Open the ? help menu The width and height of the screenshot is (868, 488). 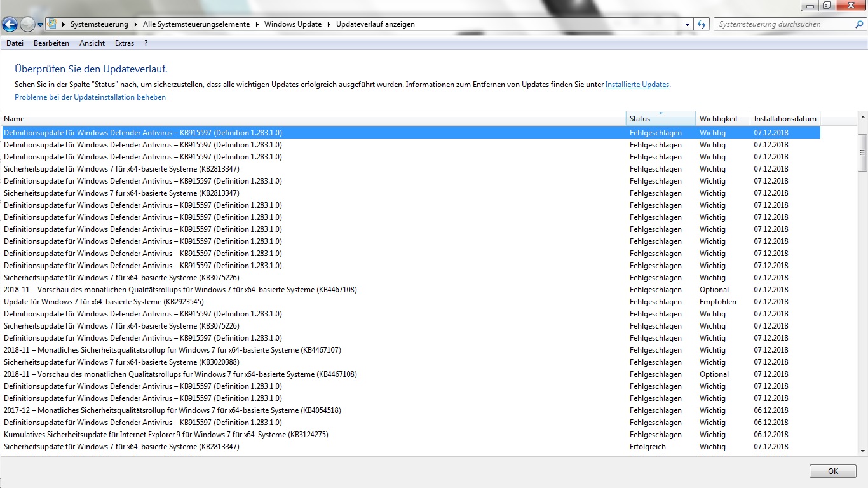point(146,43)
